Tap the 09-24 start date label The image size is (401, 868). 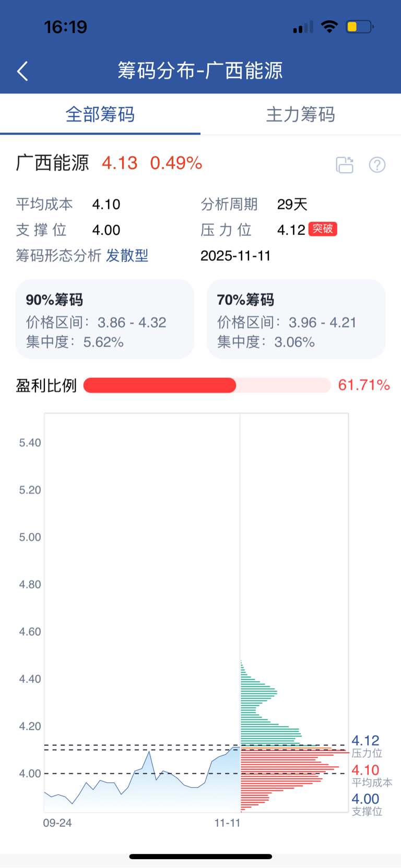pyautogui.click(x=57, y=823)
